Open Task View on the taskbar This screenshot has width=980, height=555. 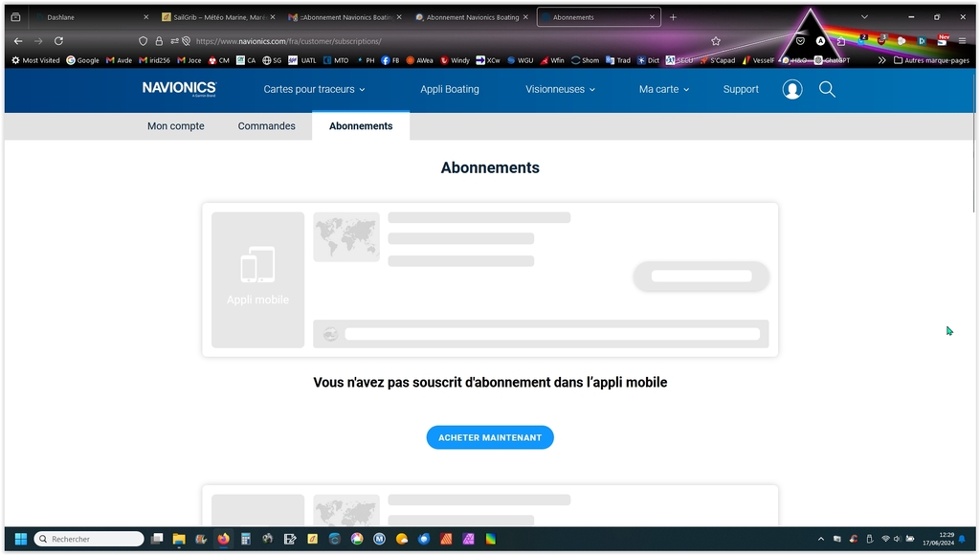pos(157,539)
